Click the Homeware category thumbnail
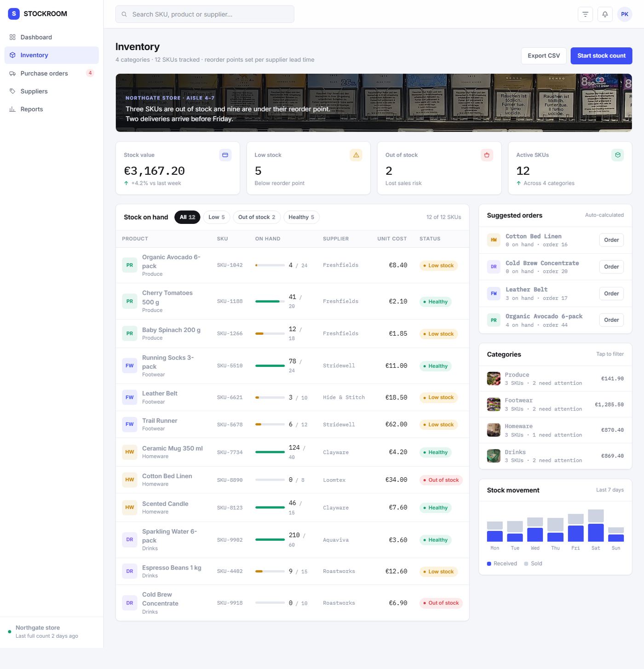The image size is (644, 669). tap(494, 430)
